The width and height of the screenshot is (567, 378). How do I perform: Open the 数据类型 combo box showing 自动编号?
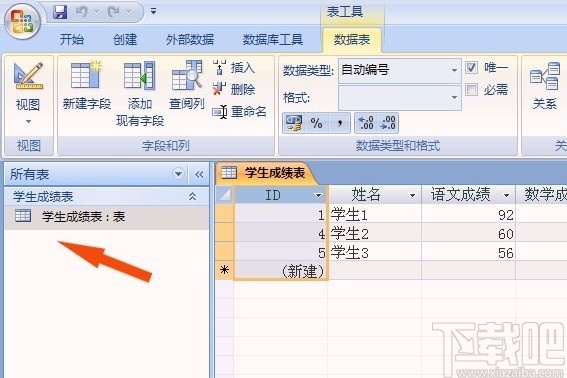[400, 70]
